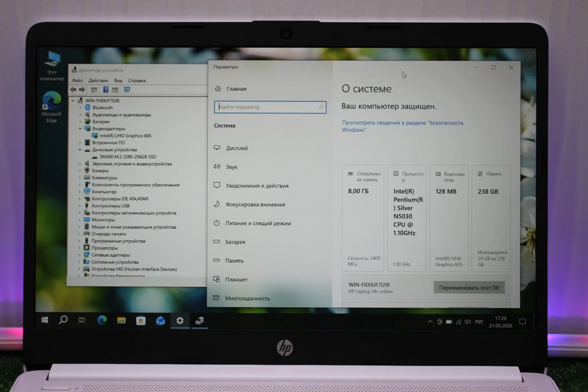This screenshot has height=392, width=588.
Task: Expand the Процессоры node
Action: tap(79, 248)
